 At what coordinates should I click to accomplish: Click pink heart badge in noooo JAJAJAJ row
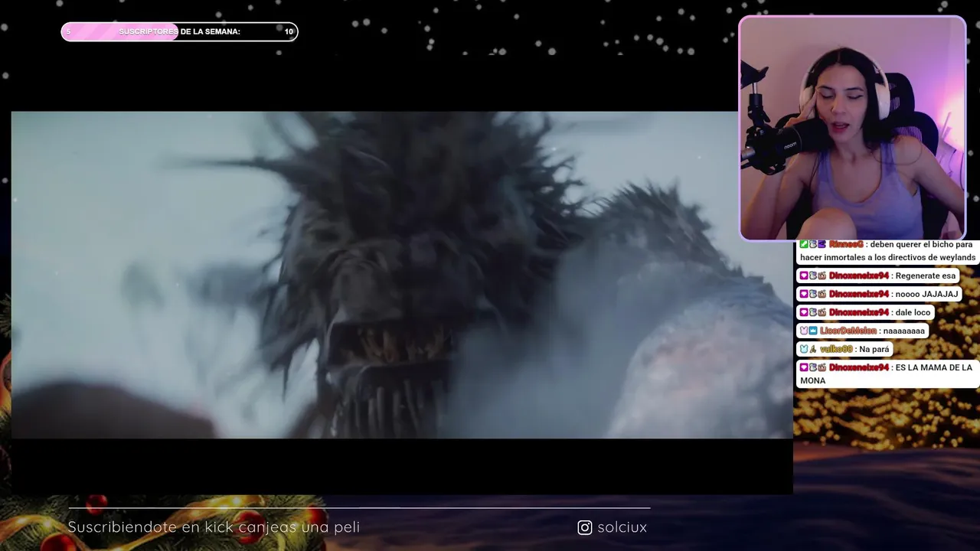[x=804, y=294]
